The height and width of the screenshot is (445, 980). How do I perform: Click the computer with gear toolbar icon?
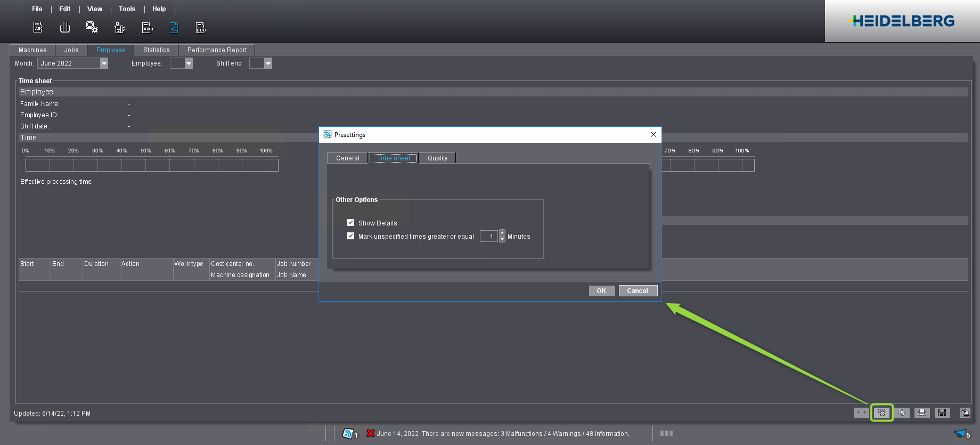click(92, 27)
